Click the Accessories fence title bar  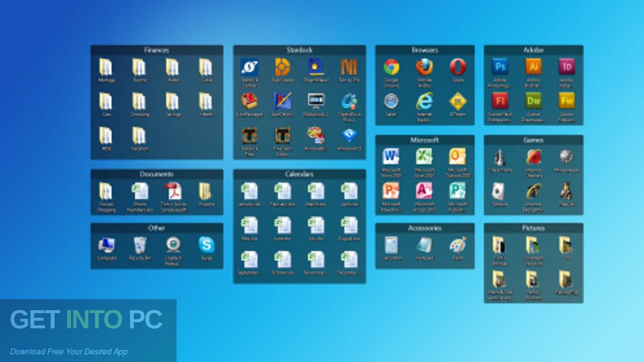pos(425,228)
